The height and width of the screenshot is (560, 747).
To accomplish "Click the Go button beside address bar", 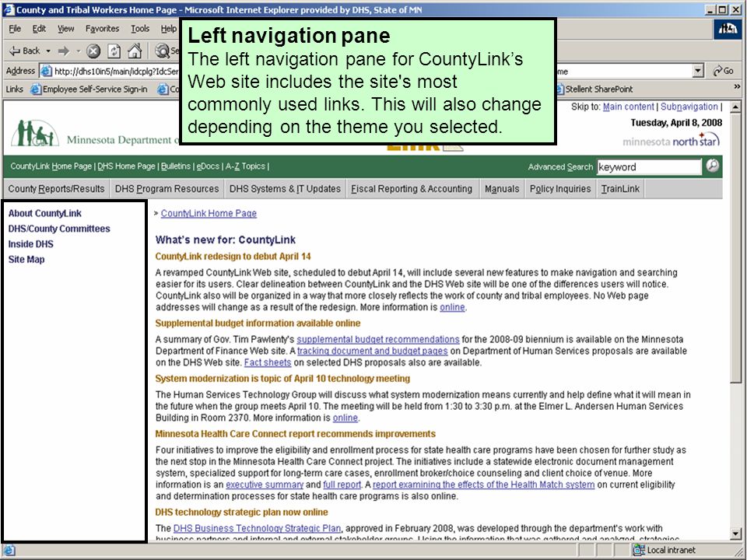I will click(x=723, y=71).
